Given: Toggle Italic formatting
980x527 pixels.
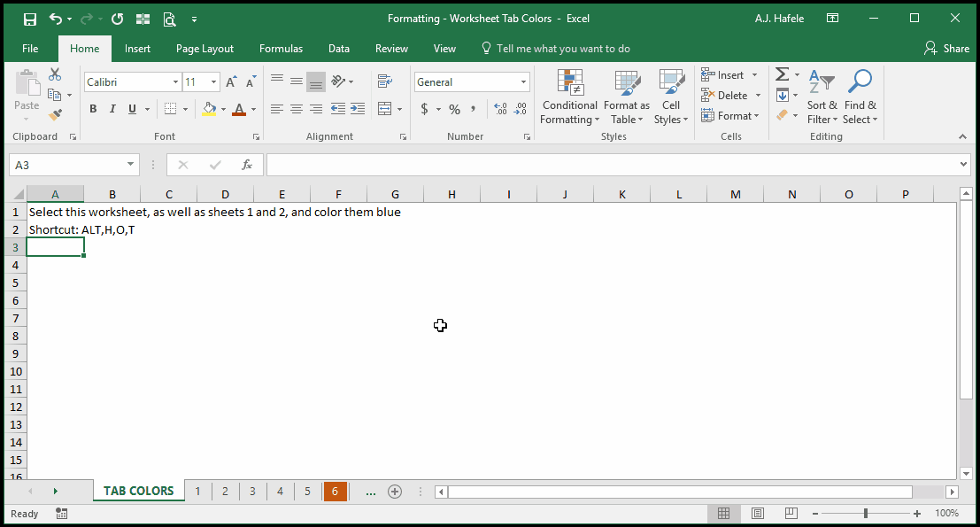Looking at the screenshot, I should coord(112,109).
